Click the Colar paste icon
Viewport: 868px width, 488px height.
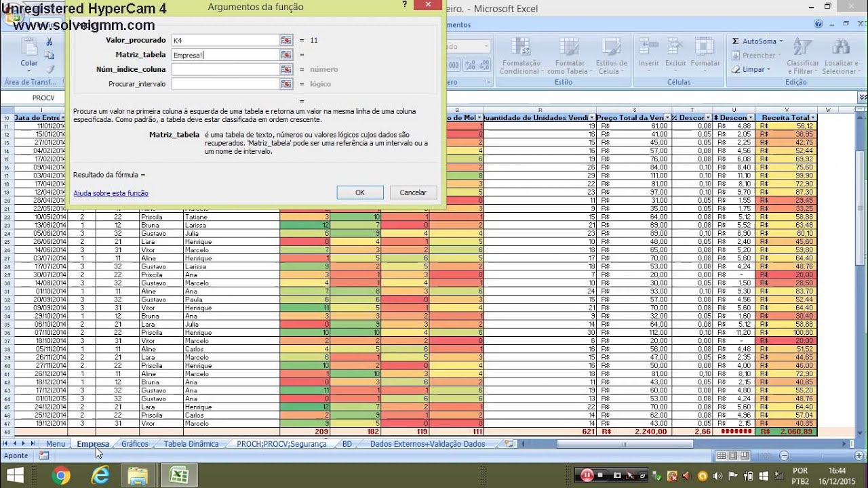coord(29,46)
